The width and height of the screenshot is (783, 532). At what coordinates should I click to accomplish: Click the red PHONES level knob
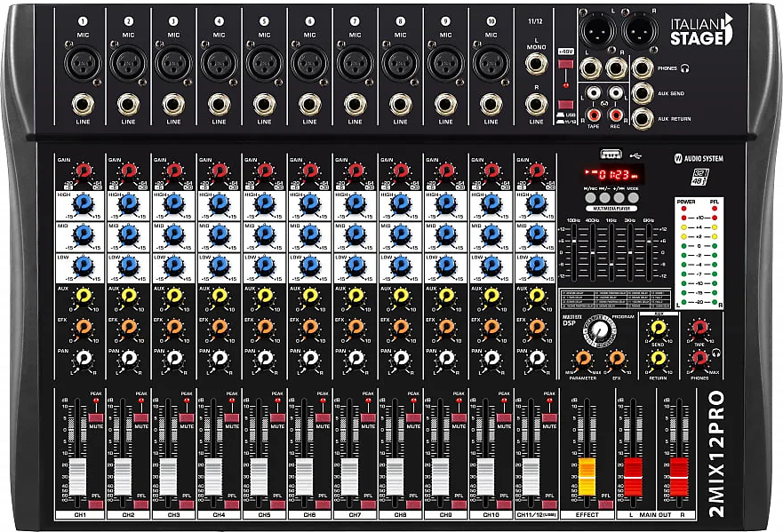[x=699, y=358]
